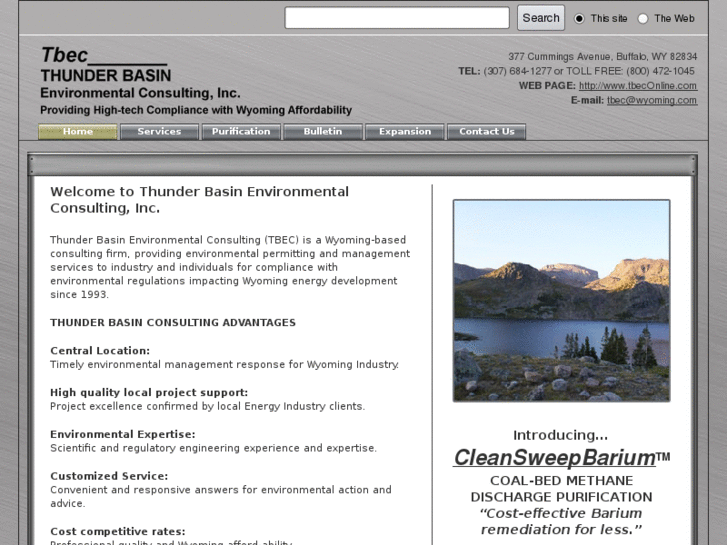Click the 'Tbec' logo text
727x545 pixels.
tap(64, 55)
